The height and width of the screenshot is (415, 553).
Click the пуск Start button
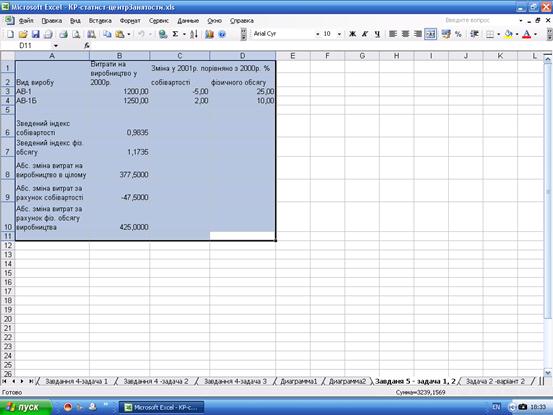click(x=25, y=407)
